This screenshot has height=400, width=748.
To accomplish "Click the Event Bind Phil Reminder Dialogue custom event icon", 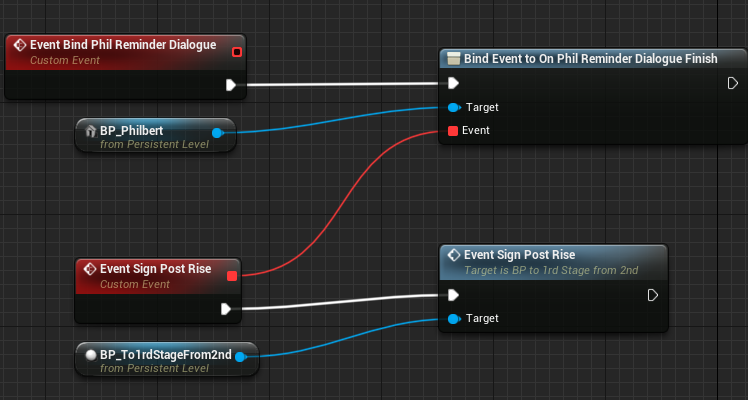I will pos(20,45).
